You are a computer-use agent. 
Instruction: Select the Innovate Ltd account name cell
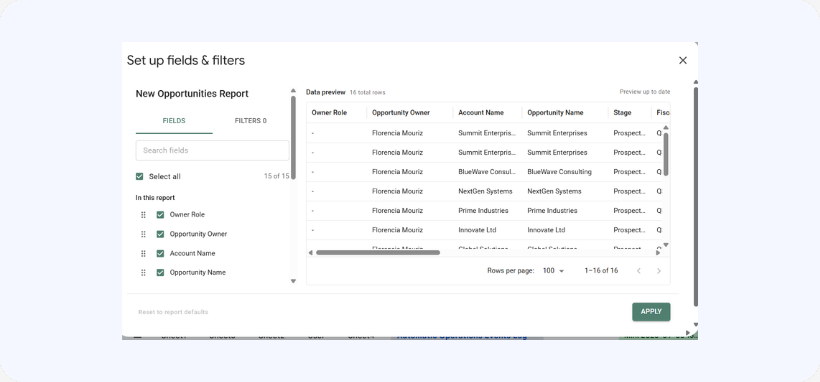[477, 230]
